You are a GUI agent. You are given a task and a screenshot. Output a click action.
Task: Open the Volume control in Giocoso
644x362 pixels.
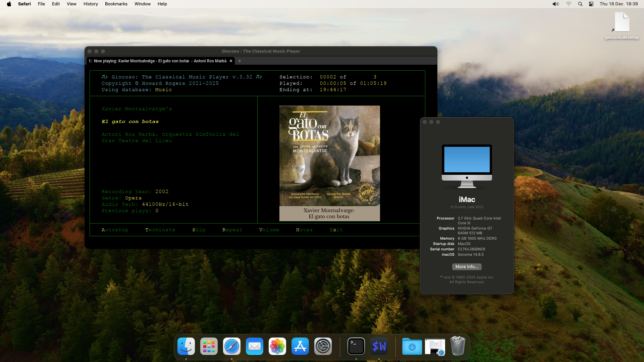(269, 230)
